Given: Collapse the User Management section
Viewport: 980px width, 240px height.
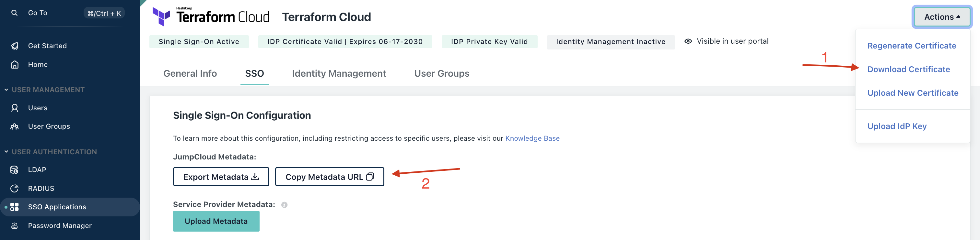Looking at the screenshot, I should click(6, 90).
